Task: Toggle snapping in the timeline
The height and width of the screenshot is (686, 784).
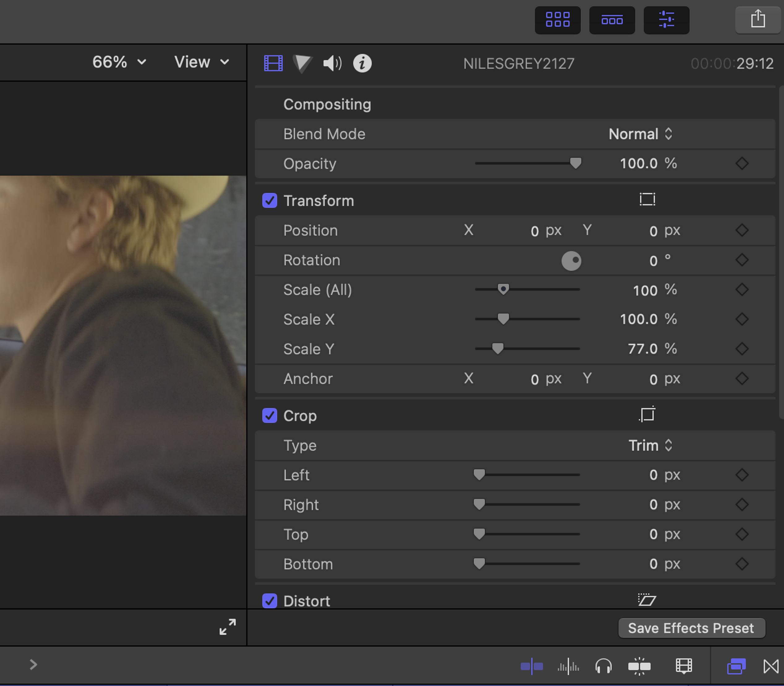Action: coord(639,667)
